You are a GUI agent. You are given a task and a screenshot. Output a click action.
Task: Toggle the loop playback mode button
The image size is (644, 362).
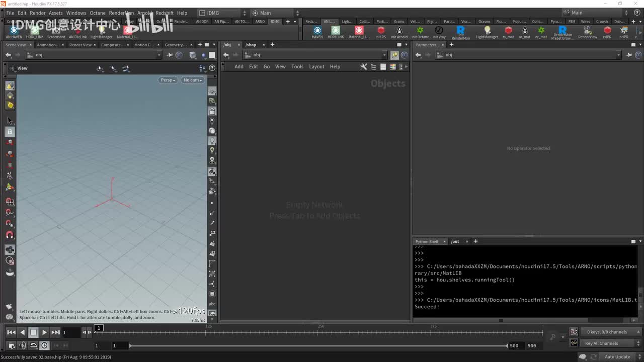(33, 345)
